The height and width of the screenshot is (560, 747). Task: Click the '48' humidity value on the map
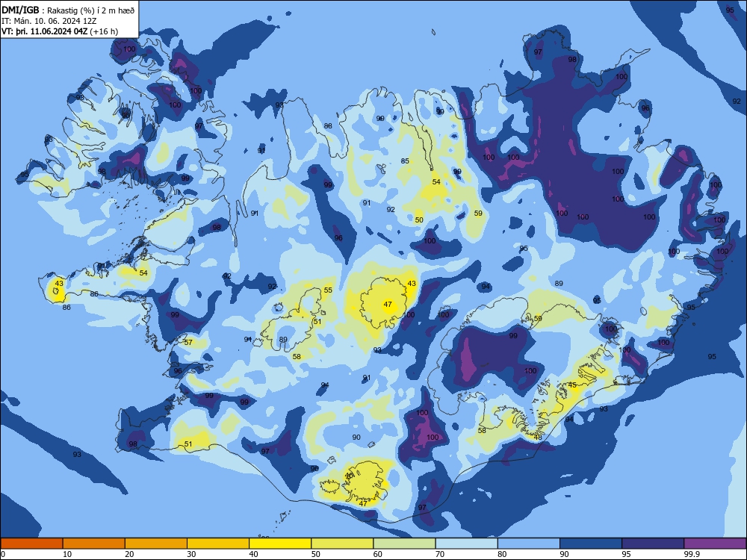tap(538, 437)
